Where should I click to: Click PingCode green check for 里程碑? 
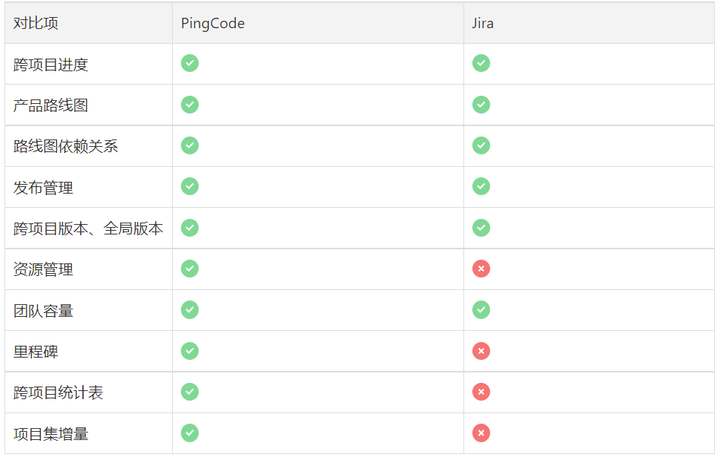coord(190,351)
